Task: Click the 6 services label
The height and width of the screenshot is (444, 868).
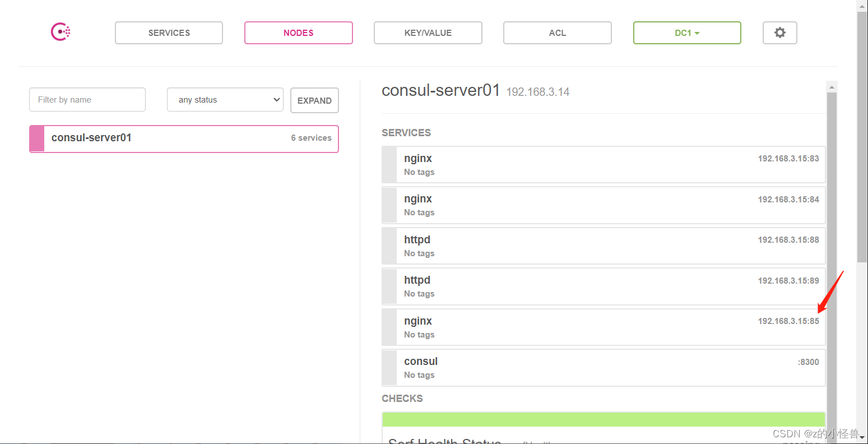Action: tap(311, 138)
